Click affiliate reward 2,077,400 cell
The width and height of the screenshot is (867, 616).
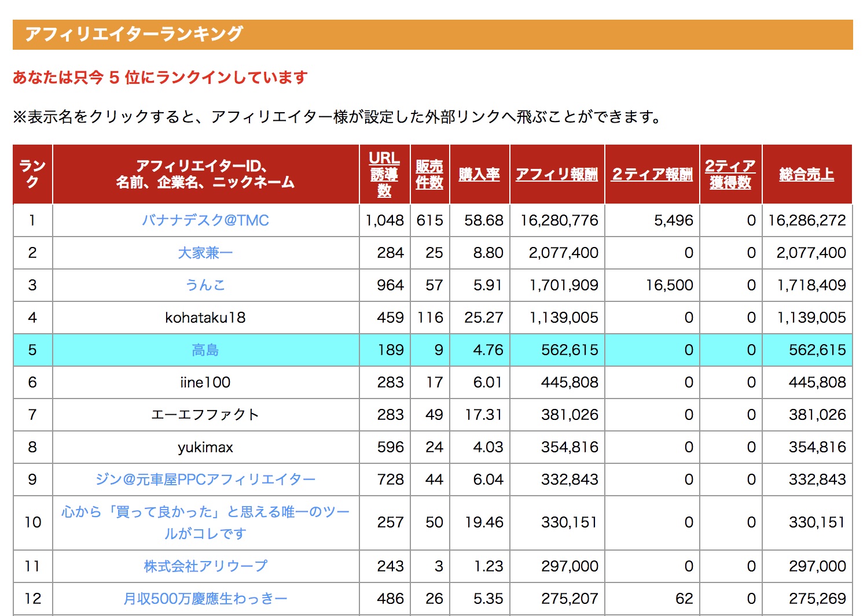tap(557, 253)
